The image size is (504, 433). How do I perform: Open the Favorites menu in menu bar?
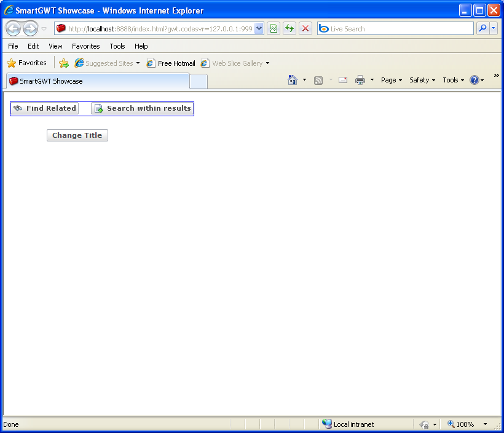(x=86, y=46)
